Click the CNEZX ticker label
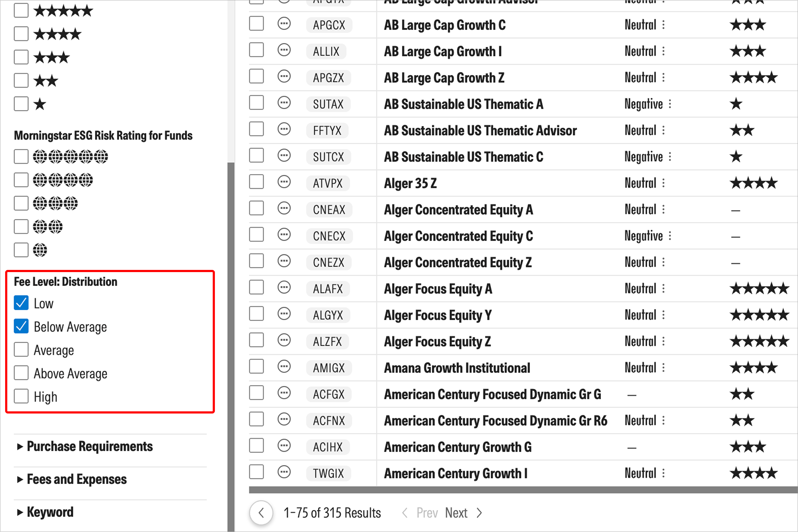The width and height of the screenshot is (798, 532). tap(329, 263)
